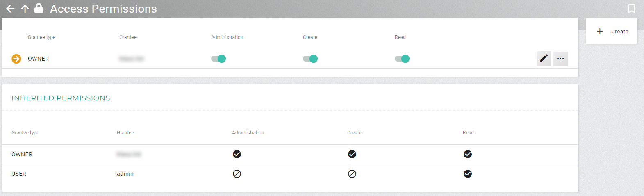The image size is (644, 196).
Task: Click inherited OWNER Read checkmark
Action: pos(468,154)
